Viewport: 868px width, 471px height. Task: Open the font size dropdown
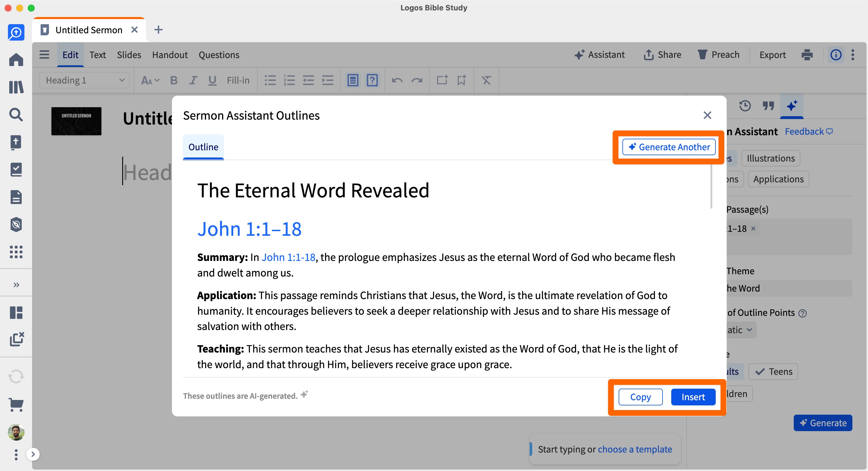pos(150,80)
